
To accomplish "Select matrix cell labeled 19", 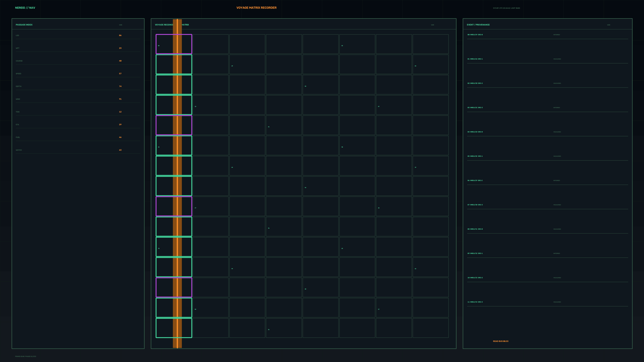I will point(431,166).
